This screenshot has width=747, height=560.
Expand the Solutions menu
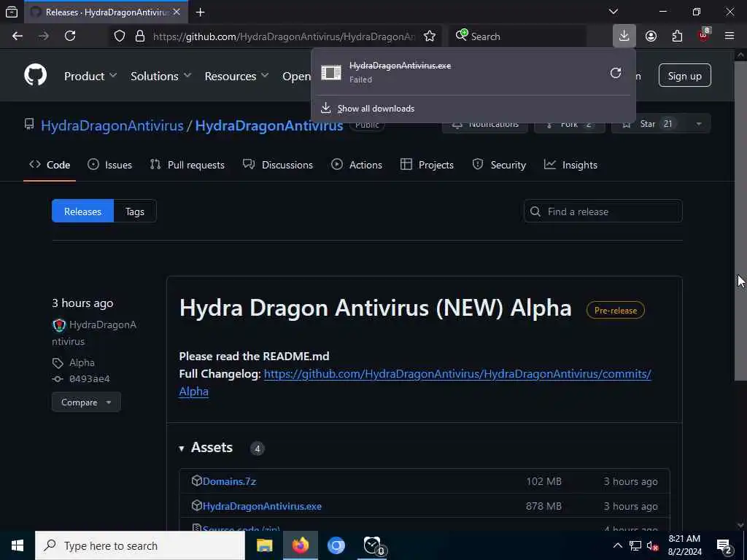click(x=160, y=76)
